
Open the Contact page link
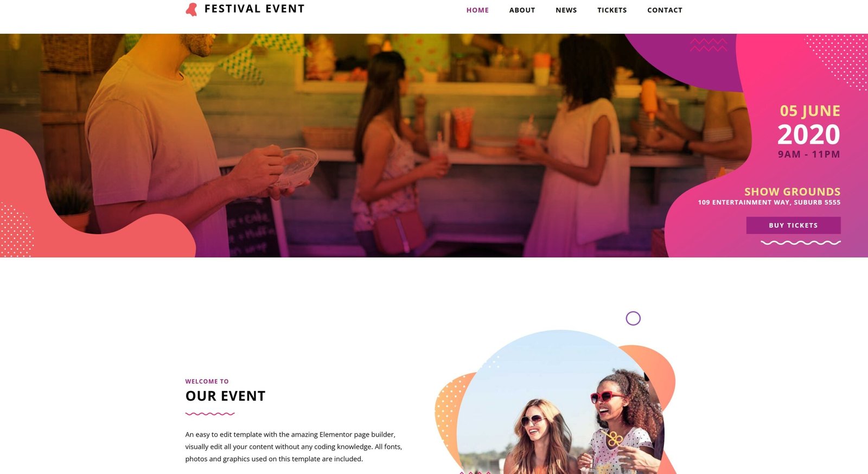coord(665,10)
